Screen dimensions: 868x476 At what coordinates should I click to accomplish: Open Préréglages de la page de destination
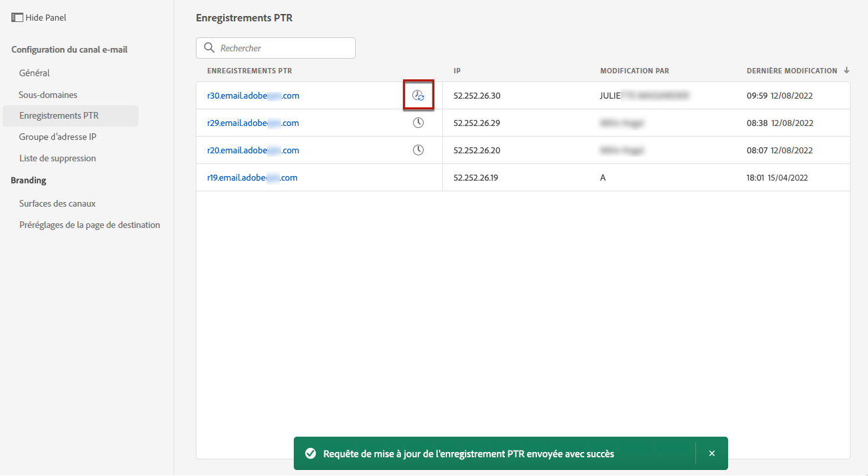[x=90, y=225]
